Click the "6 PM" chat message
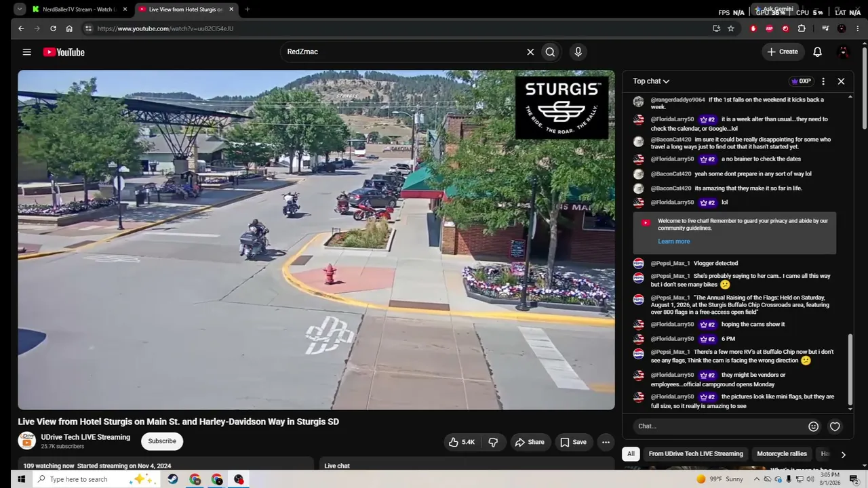Screen dimensions: 868x488 pos(728,338)
